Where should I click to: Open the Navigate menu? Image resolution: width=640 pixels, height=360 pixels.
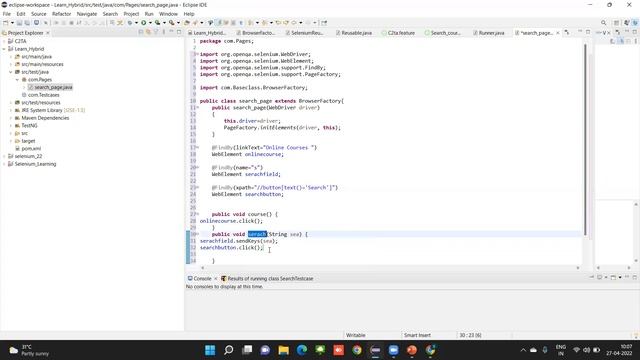tap(87, 14)
